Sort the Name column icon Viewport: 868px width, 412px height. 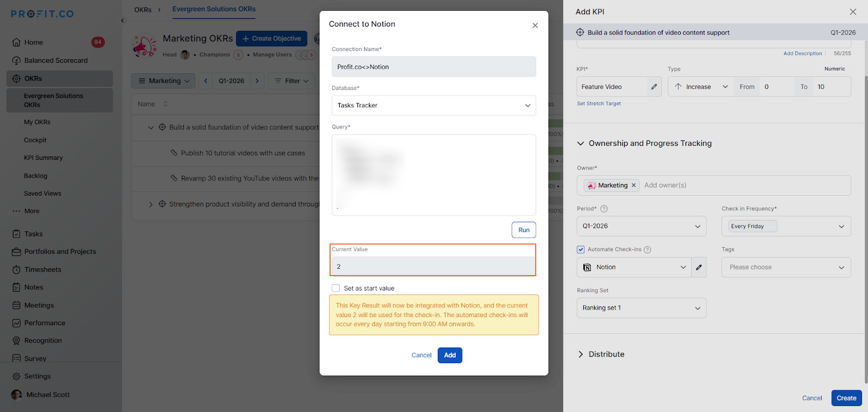coord(165,104)
